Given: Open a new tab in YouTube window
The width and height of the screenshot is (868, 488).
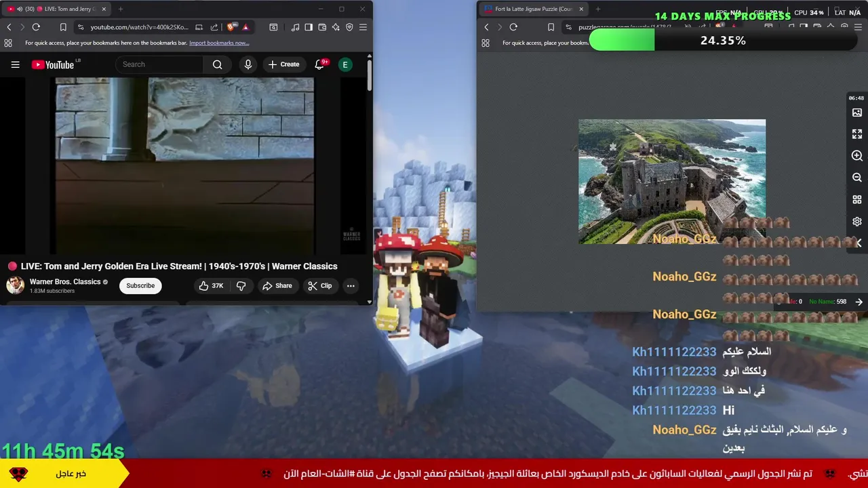Looking at the screenshot, I should (x=121, y=9).
